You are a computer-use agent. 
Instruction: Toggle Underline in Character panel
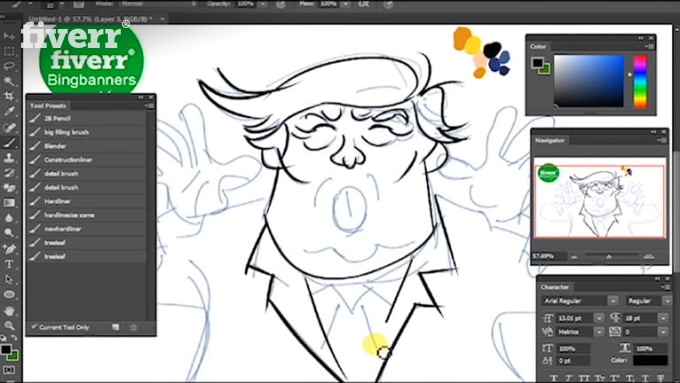646,379
